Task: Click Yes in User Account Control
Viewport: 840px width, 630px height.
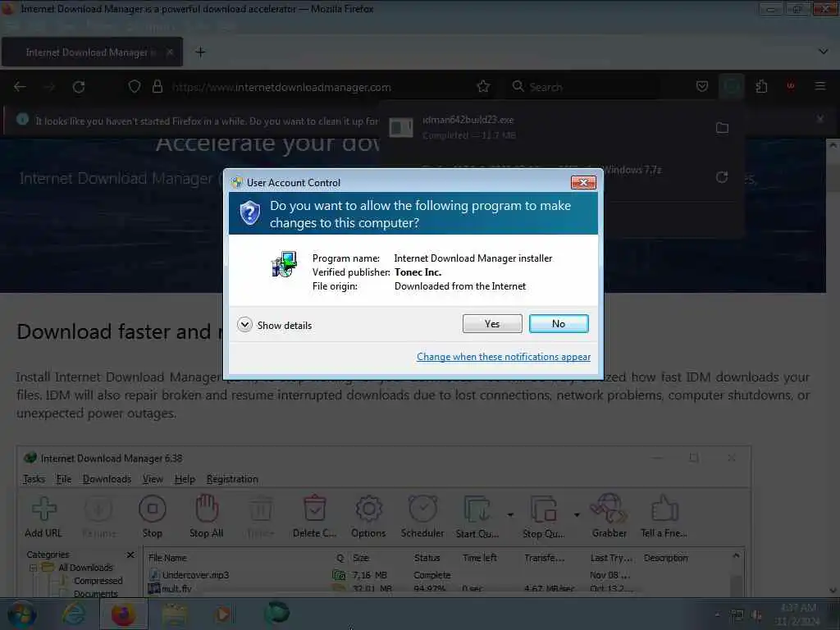Action: pos(492,323)
